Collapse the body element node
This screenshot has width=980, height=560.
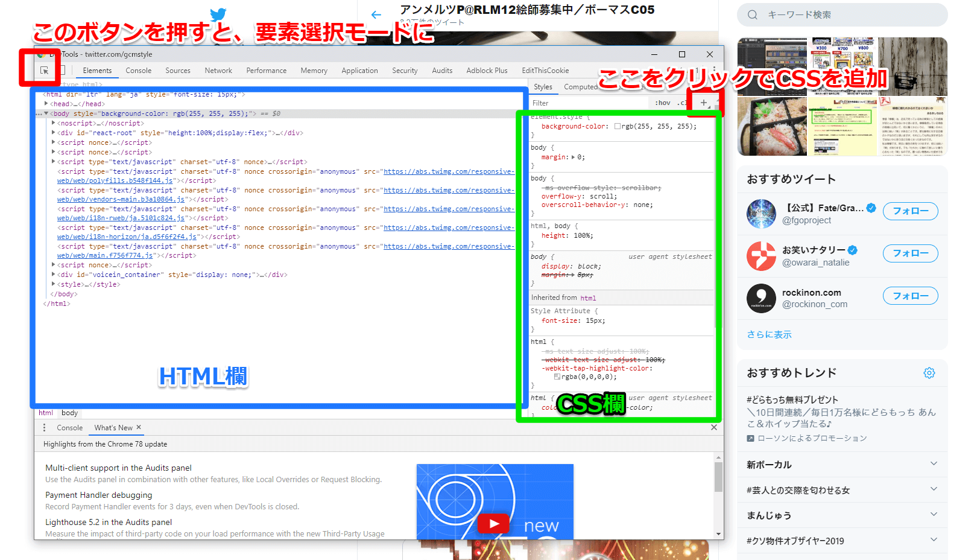pyautogui.click(x=46, y=113)
